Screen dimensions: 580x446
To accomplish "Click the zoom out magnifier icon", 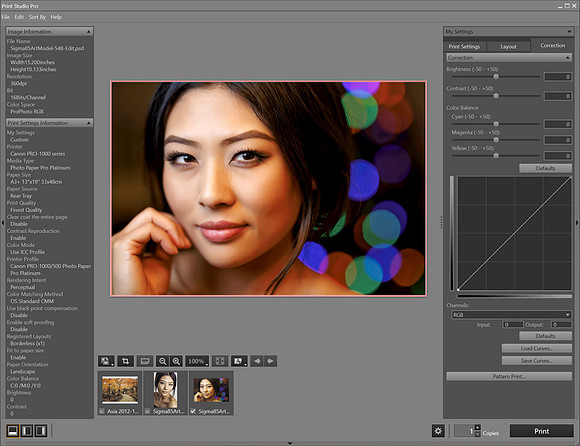I will click(x=162, y=361).
